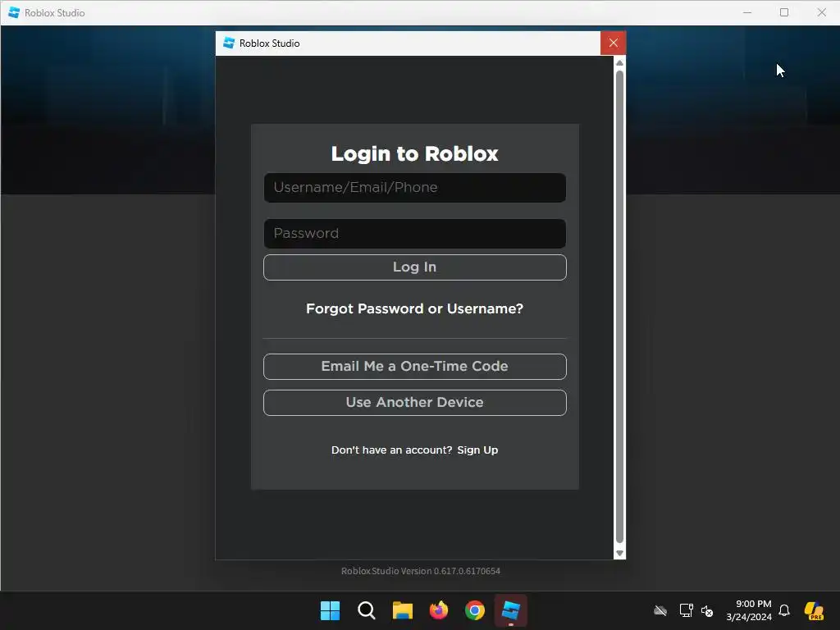840x630 pixels.
Task: Click the Roblox Studio icon in main window title
Action: (x=14, y=12)
